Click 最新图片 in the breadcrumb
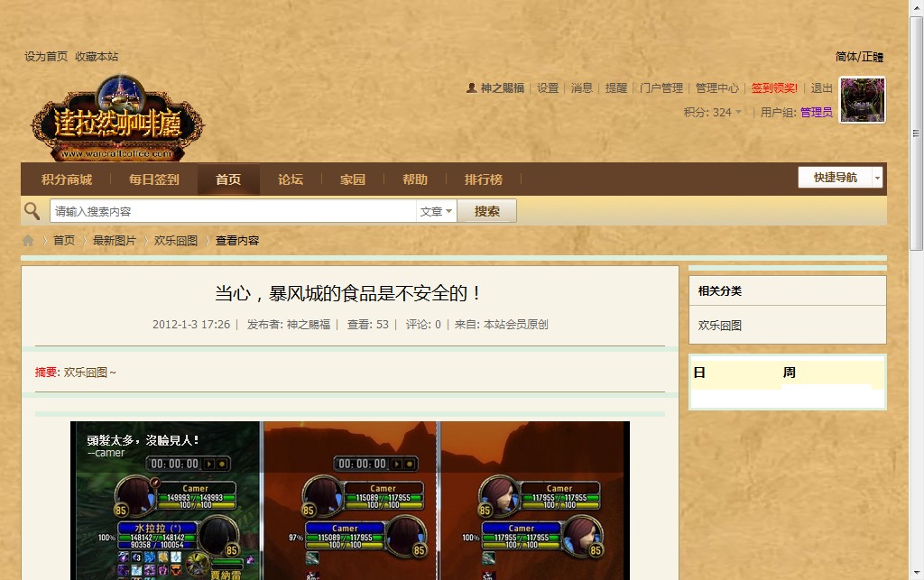The width and height of the screenshot is (924, 580). tap(115, 240)
